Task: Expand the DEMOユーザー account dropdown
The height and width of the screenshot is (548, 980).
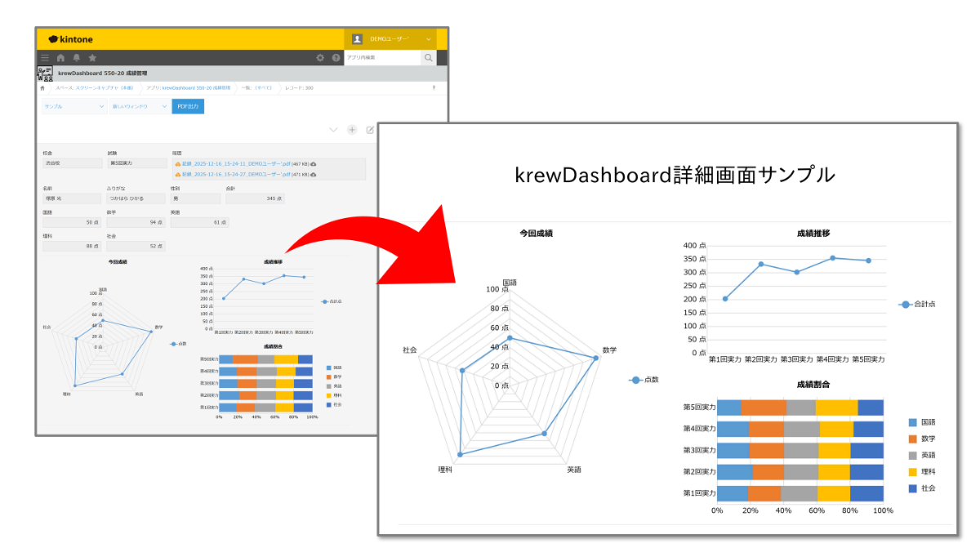Action: [428, 39]
